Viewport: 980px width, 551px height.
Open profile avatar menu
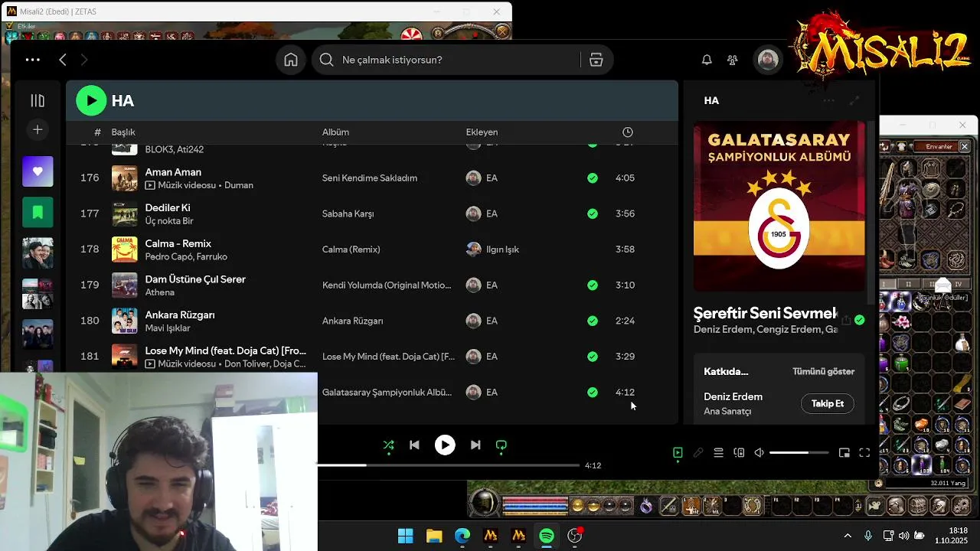pyautogui.click(x=768, y=60)
